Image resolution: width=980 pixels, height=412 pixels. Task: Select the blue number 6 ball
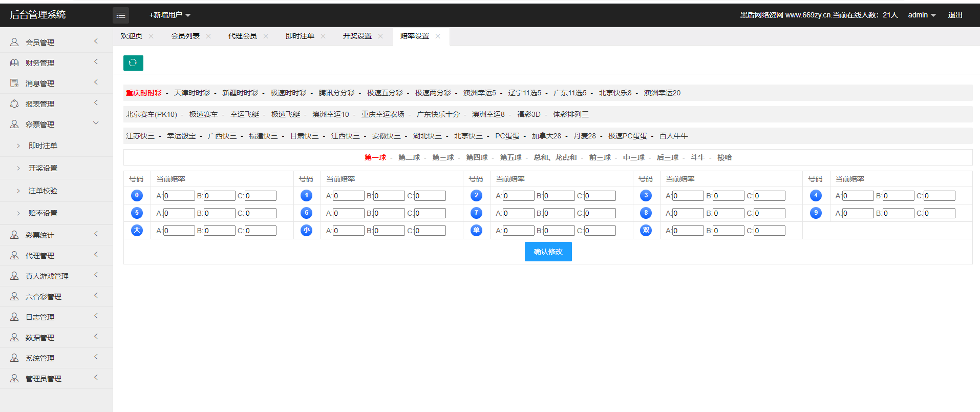click(x=306, y=213)
